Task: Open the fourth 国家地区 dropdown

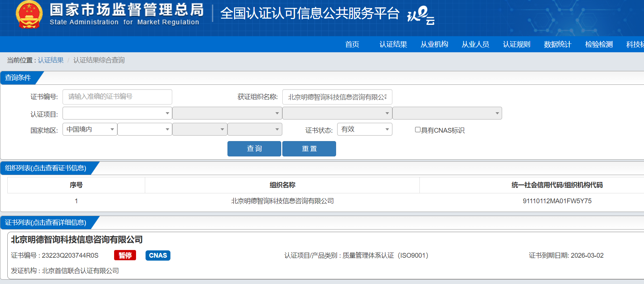Action: (255, 129)
